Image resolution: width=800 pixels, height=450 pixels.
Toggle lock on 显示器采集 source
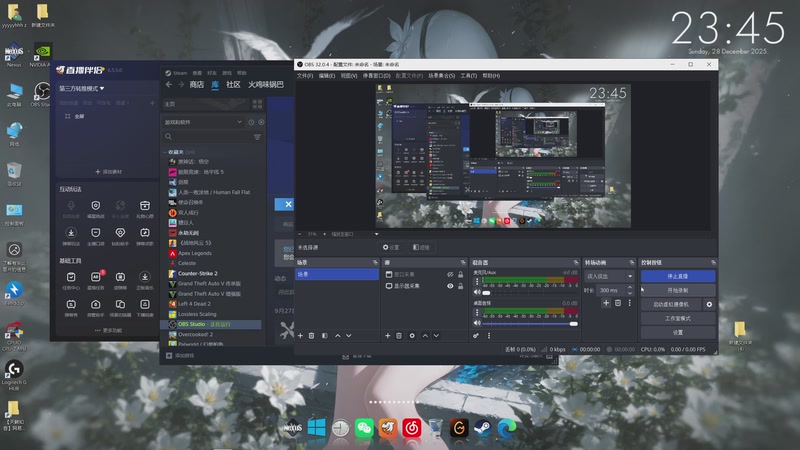[x=461, y=286]
